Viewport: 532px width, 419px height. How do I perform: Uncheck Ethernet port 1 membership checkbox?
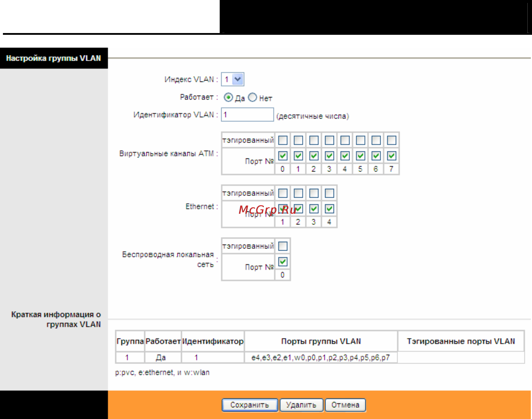283,209
